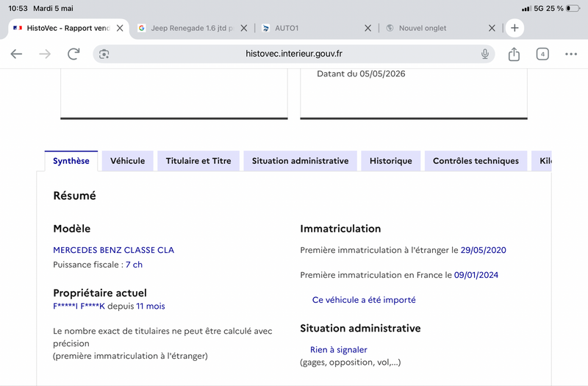
Task: Click the Immatriculation heading
Action: pyautogui.click(x=340, y=229)
